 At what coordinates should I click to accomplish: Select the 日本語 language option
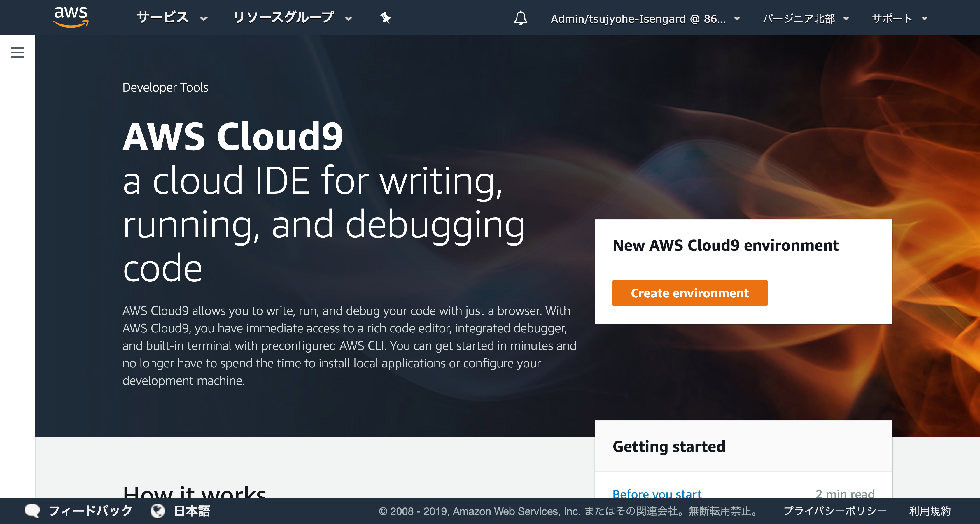point(192,511)
